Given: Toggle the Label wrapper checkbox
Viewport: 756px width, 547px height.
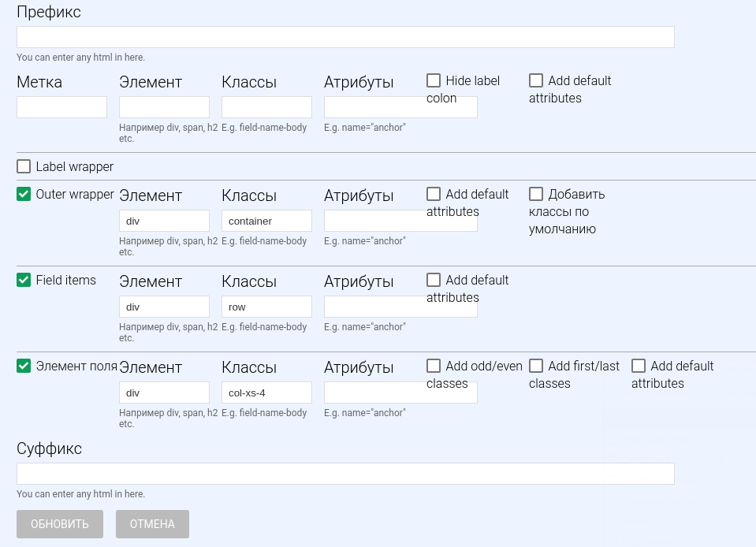Looking at the screenshot, I should tap(24, 166).
